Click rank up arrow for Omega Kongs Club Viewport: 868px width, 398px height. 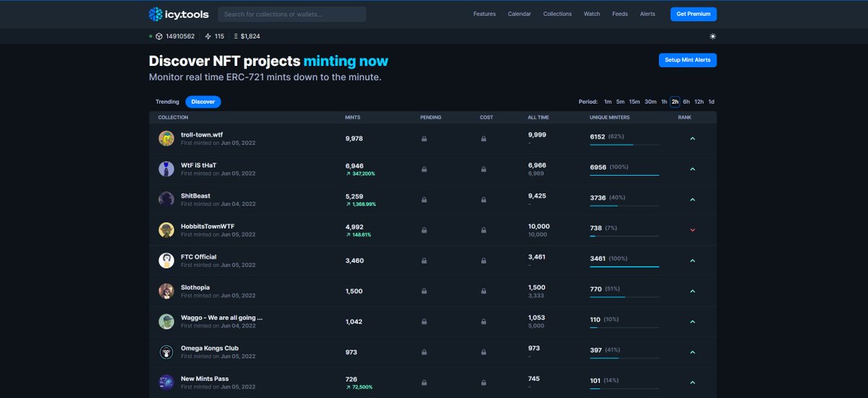pos(692,352)
